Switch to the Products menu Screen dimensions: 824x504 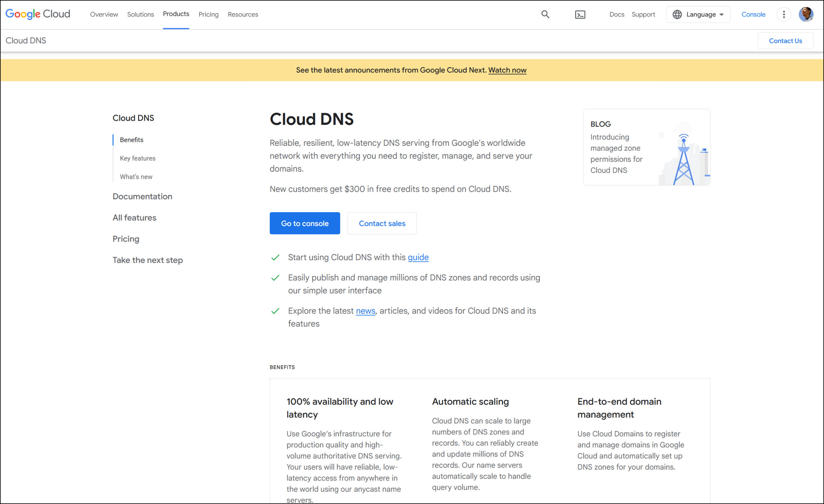(176, 14)
